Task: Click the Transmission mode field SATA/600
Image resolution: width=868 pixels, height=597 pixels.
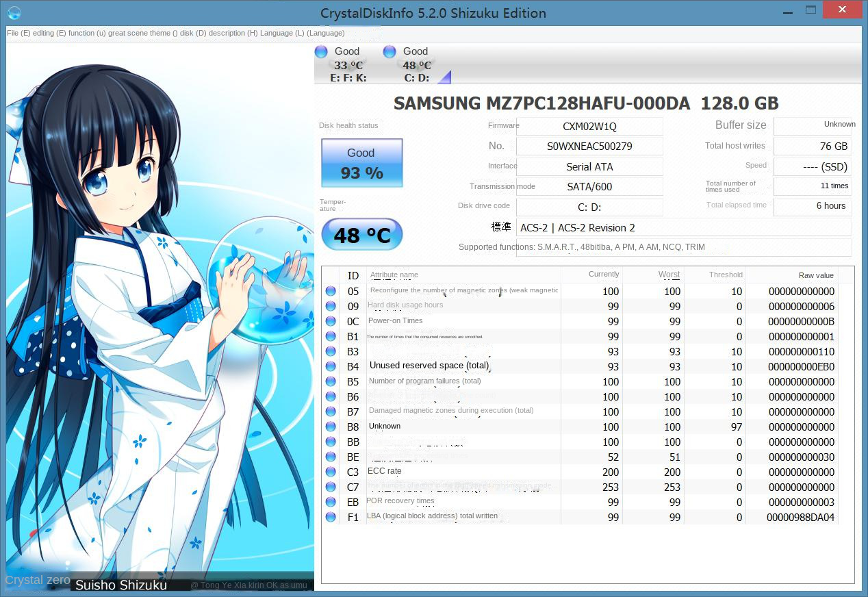Action: [589, 186]
